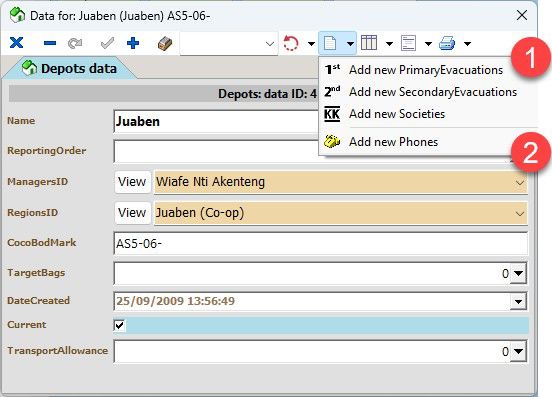Viewport: 552px width, 397px height.
Task: Click the blue minus delete record icon
Action: pyautogui.click(x=50, y=43)
